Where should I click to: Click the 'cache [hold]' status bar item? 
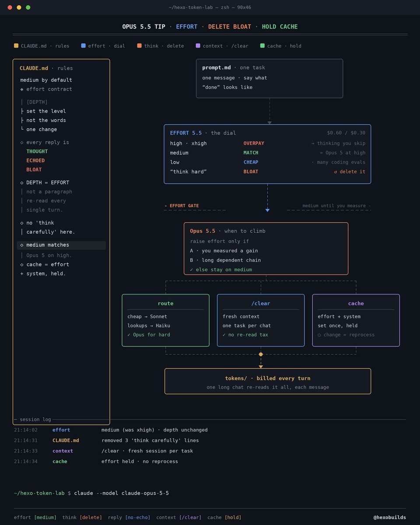pos(224,518)
